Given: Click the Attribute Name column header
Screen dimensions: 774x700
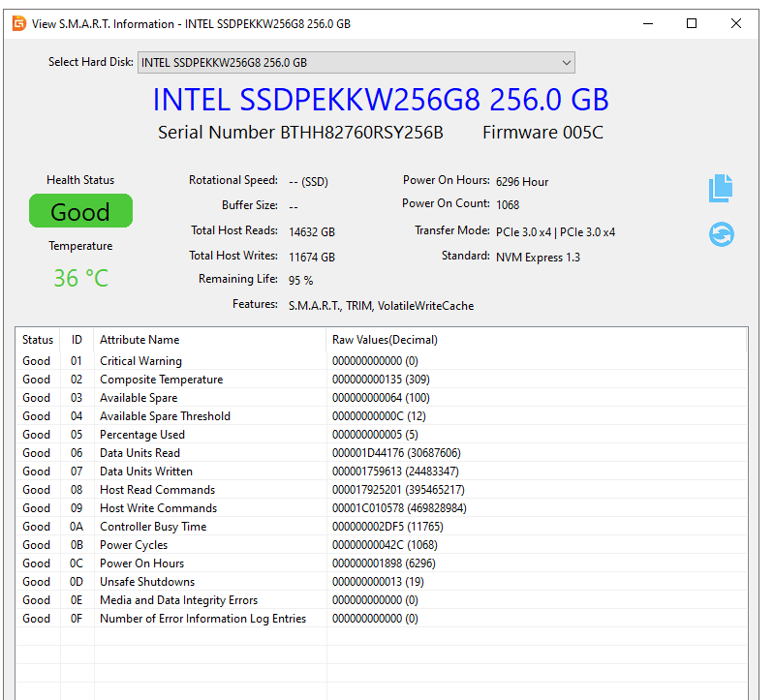Looking at the screenshot, I should click(139, 340).
